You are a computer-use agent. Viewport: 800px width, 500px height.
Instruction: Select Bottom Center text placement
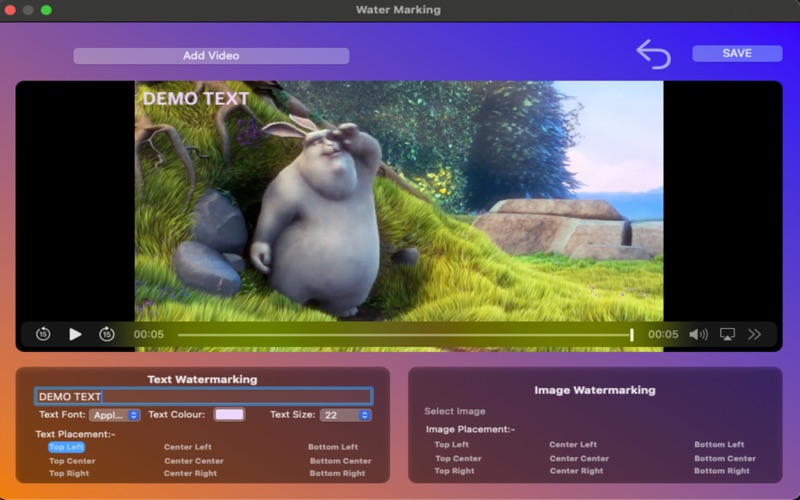coord(340,461)
